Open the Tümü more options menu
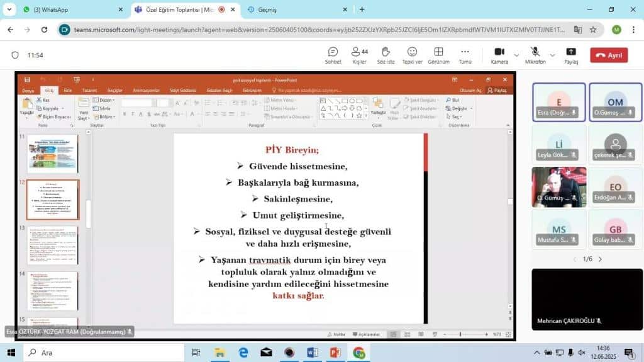The width and height of the screenshot is (644, 362). [465, 55]
